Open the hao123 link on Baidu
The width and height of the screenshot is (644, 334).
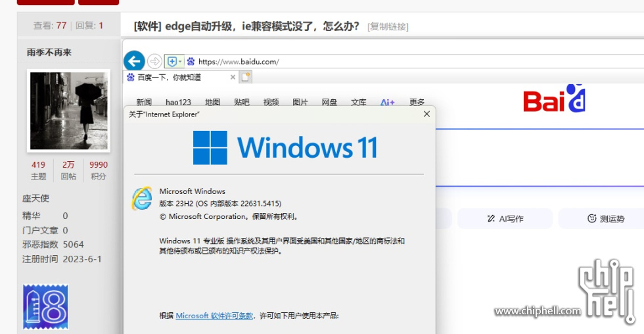(x=178, y=102)
